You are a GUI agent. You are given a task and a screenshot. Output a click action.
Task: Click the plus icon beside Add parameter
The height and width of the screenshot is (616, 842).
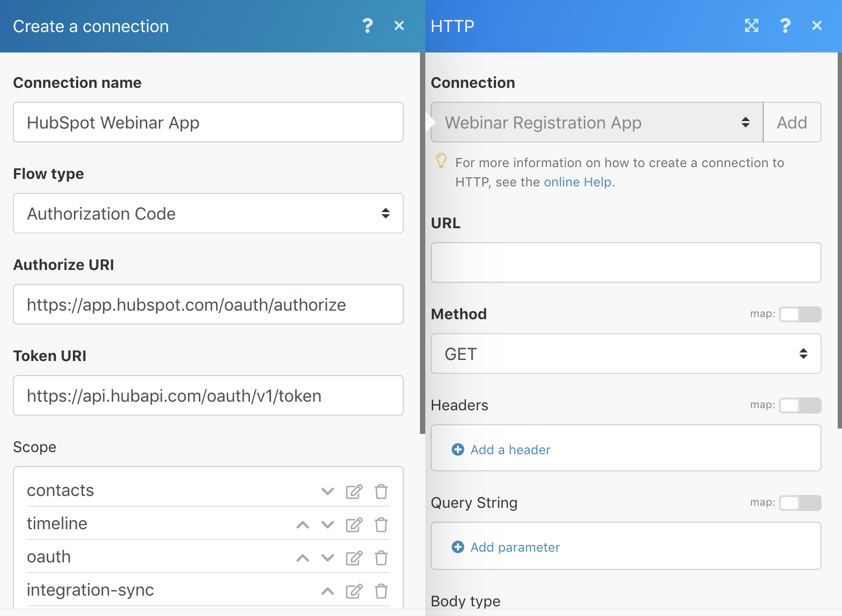pos(458,547)
